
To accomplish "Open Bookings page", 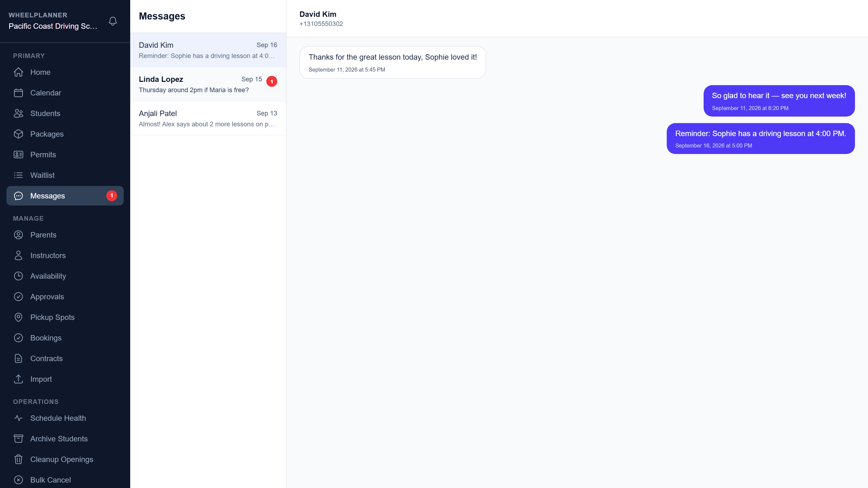I will coord(65,338).
